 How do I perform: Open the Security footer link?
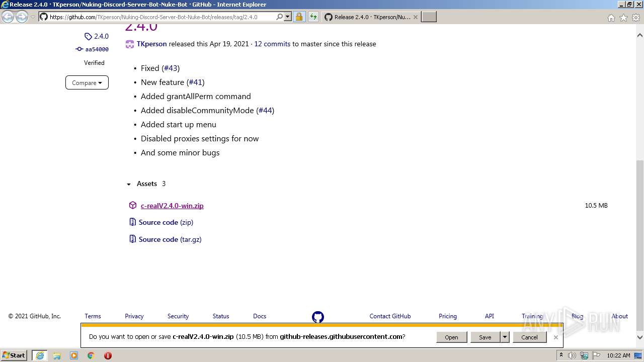pos(178,316)
